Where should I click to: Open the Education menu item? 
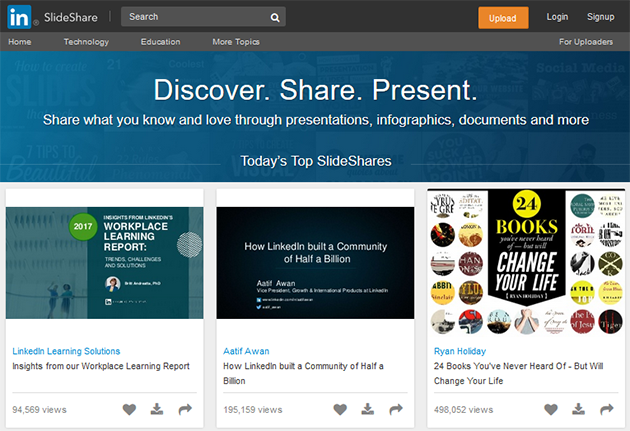[160, 42]
